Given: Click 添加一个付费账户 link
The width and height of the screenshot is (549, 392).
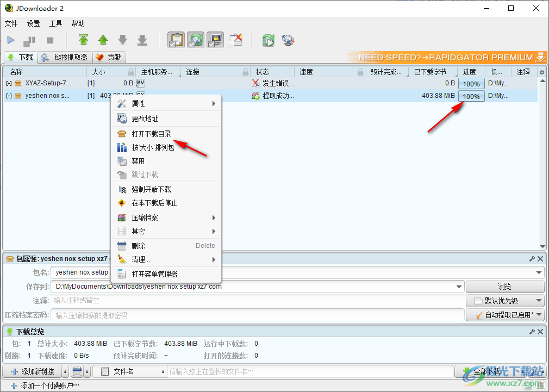Looking at the screenshot, I should (45, 385).
